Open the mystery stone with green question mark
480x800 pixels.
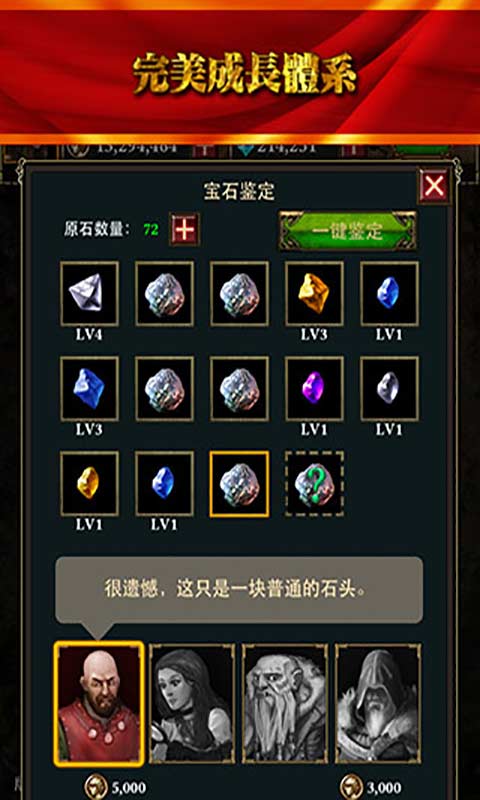(x=314, y=483)
